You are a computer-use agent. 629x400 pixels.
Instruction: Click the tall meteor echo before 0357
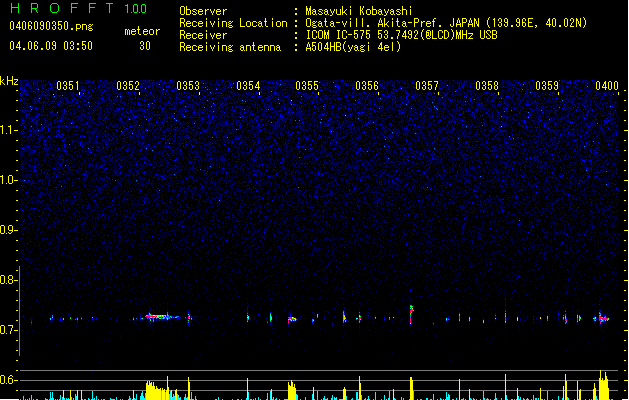click(x=411, y=314)
